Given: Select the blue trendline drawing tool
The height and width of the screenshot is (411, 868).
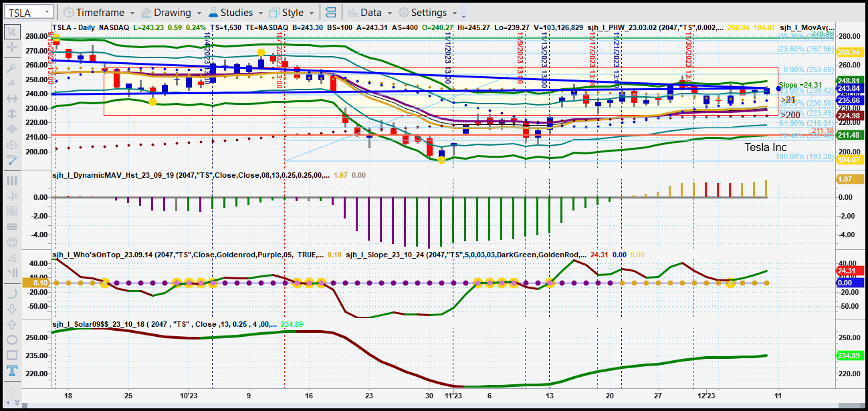Looking at the screenshot, I should [x=11, y=160].
